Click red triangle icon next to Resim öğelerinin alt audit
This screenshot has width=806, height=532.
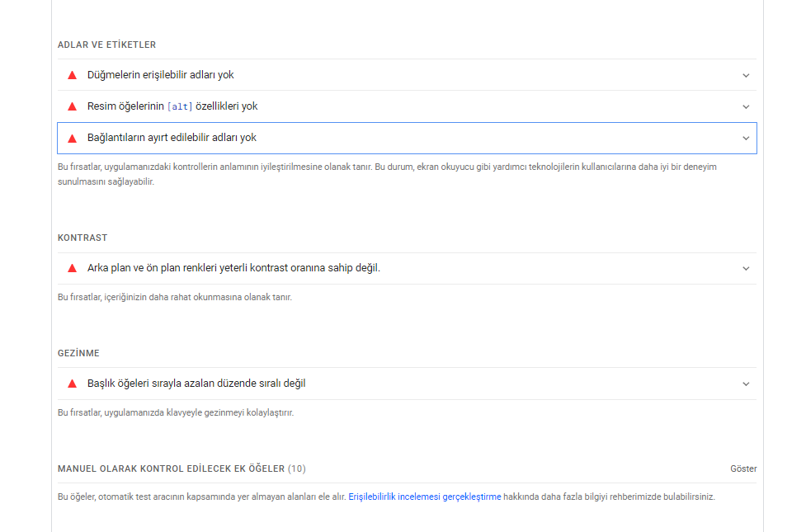(x=72, y=106)
